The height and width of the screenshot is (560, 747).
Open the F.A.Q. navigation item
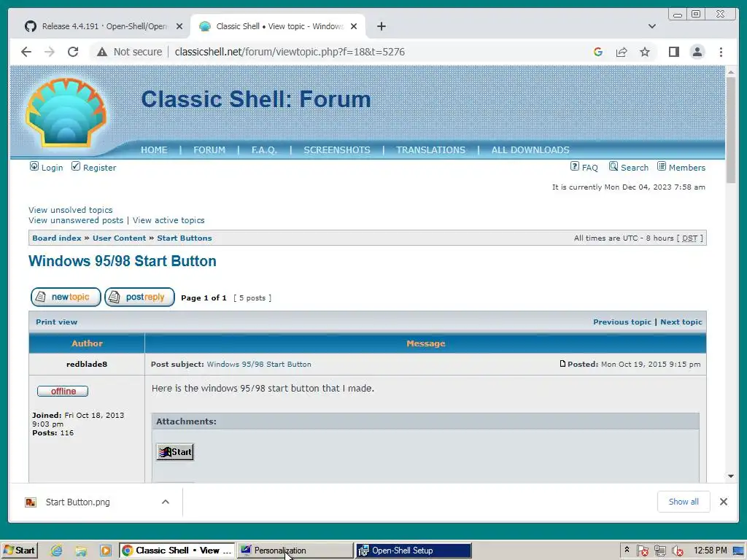(264, 150)
